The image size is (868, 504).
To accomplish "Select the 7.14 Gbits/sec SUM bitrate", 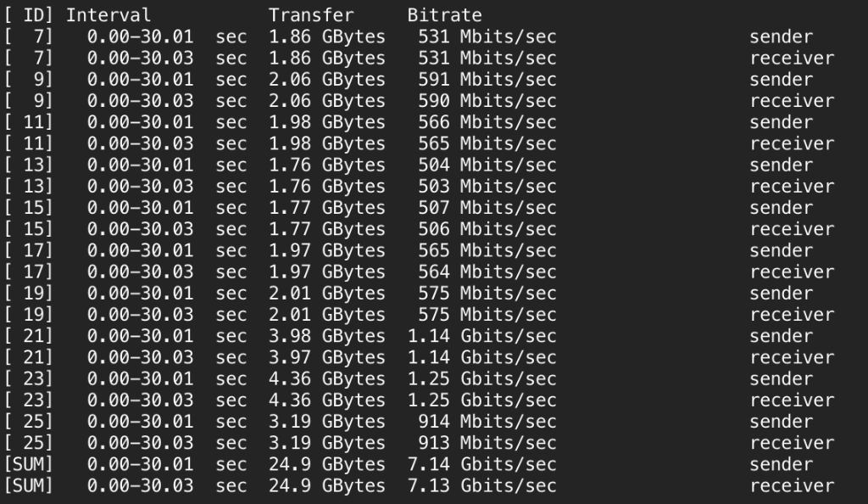I will 482,464.
